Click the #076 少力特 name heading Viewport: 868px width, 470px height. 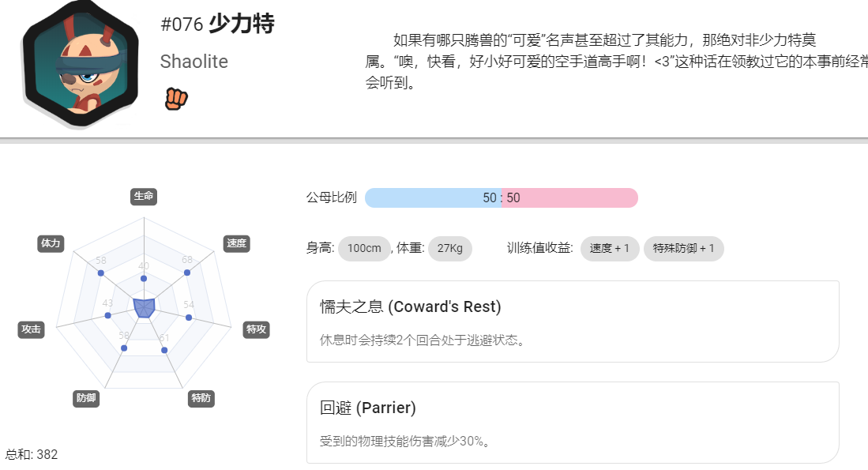[217, 24]
